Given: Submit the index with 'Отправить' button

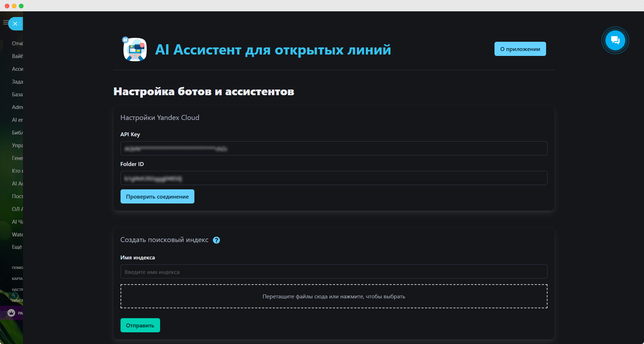Looking at the screenshot, I should (140, 325).
